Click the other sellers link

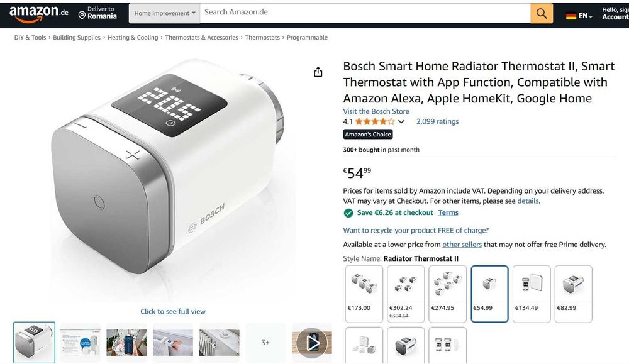[462, 245]
